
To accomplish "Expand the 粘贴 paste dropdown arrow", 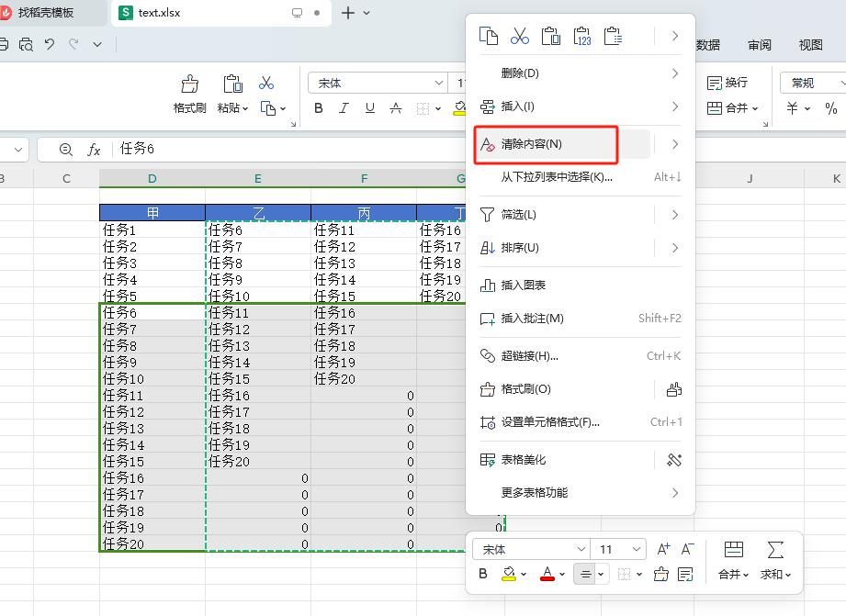I will (x=245, y=108).
